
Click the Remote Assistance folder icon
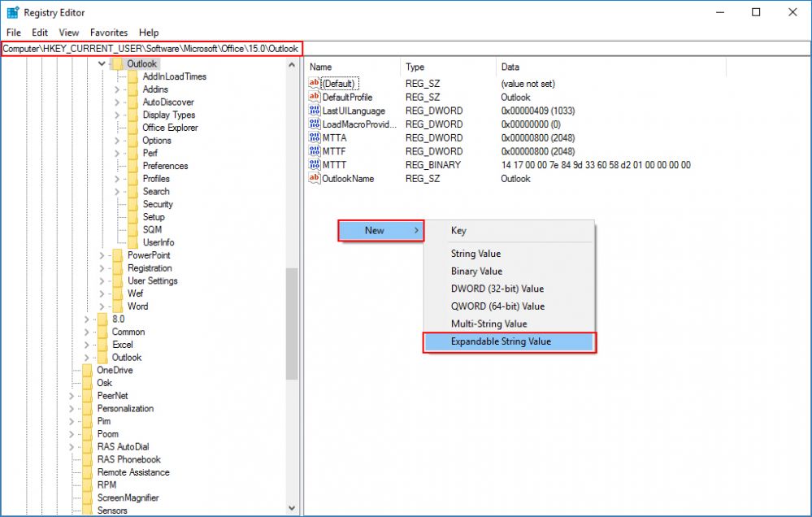[x=88, y=472]
